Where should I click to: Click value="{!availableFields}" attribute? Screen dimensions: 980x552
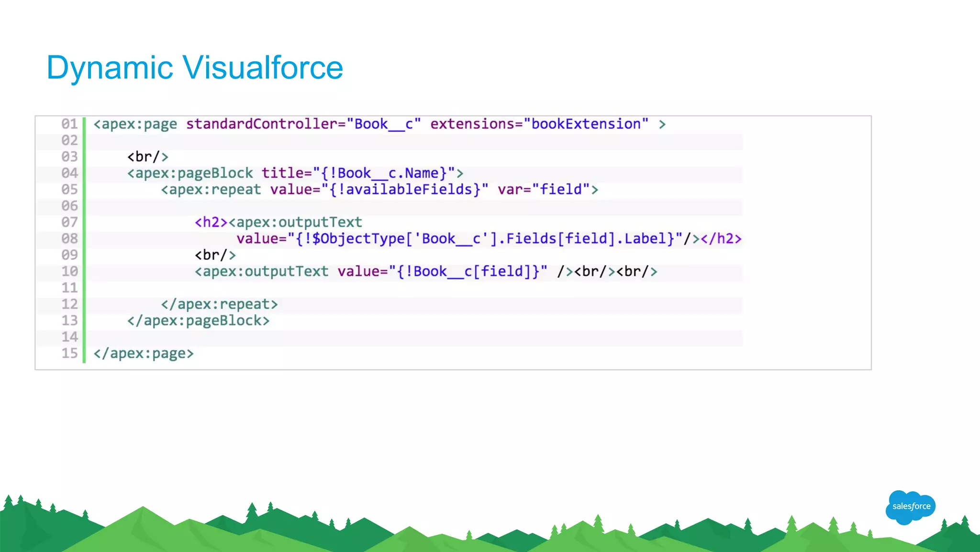[x=379, y=190]
